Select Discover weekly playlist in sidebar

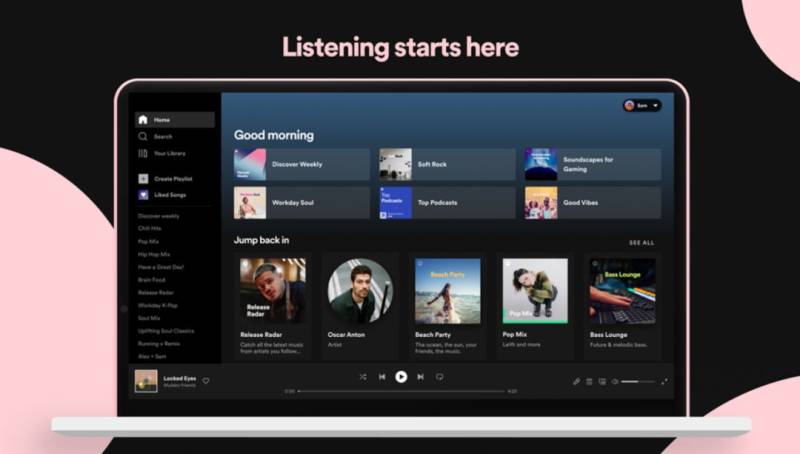(x=159, y=216)
